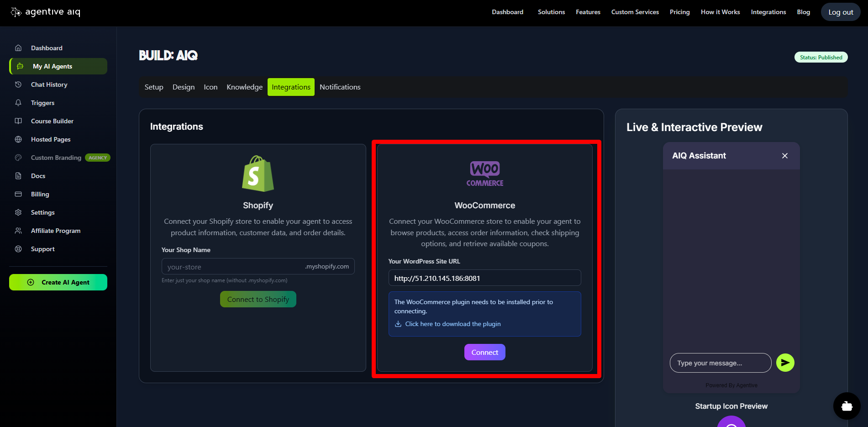
Task: Close the AIQ Assistant preview chat
Action: 784,156
